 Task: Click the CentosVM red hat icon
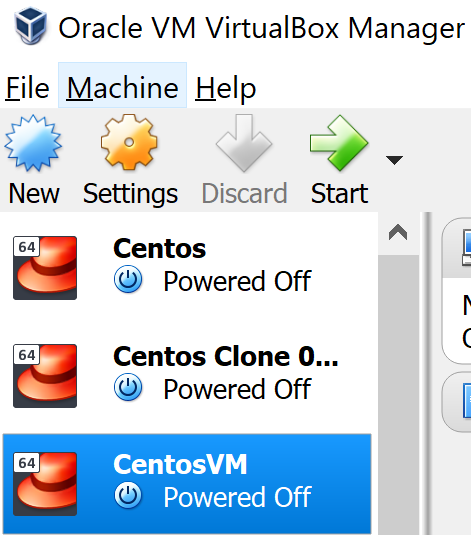[45, 483]
